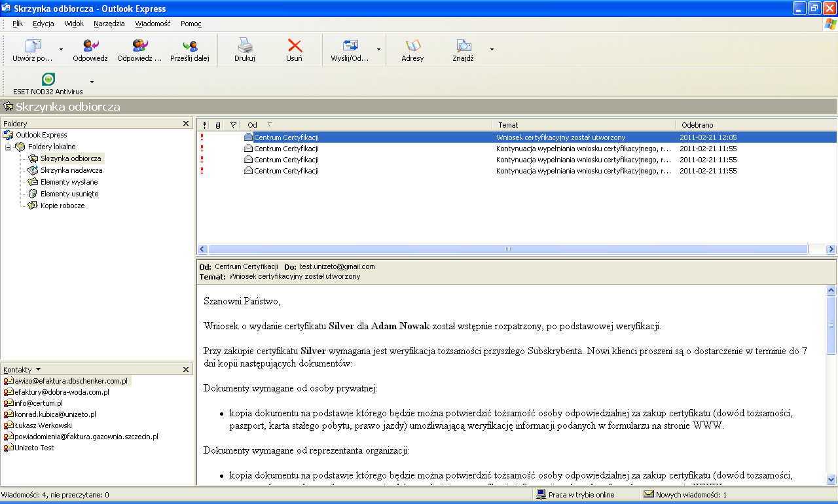The image size is (838, 504).
Task: Select contact konrad.kubica@unizeto.pl
Action: click(x=56, y=414)
